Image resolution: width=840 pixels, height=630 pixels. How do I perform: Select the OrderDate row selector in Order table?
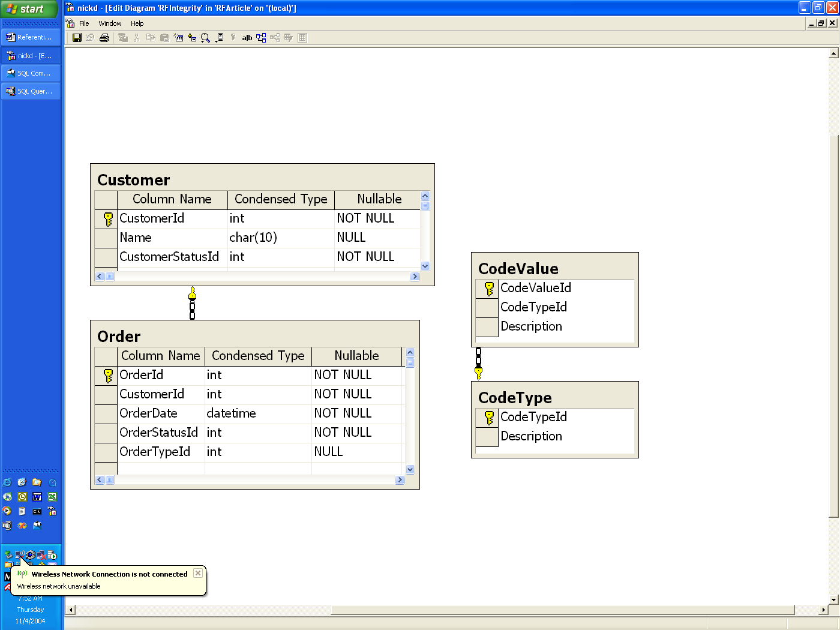[x=106, y=413]
